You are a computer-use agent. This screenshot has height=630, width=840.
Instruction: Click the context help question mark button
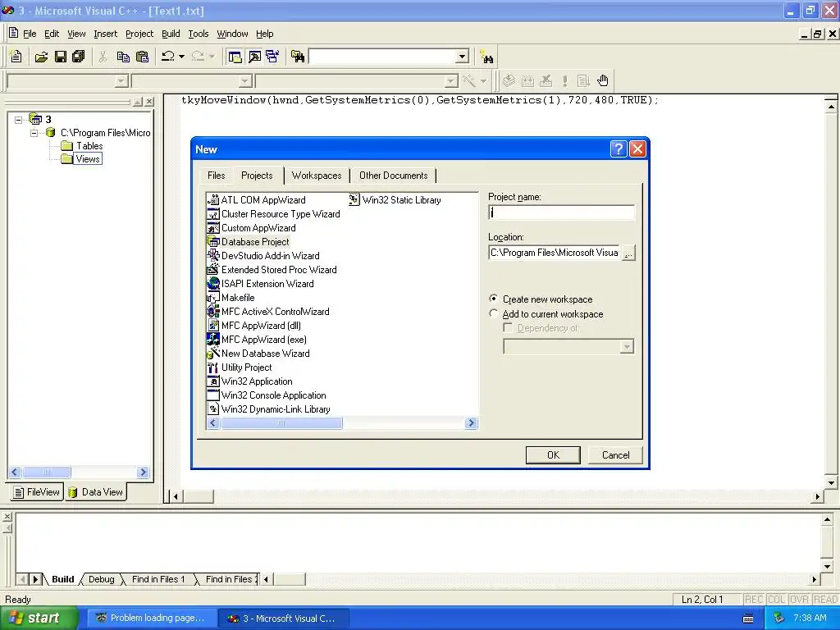coord(619,149)
